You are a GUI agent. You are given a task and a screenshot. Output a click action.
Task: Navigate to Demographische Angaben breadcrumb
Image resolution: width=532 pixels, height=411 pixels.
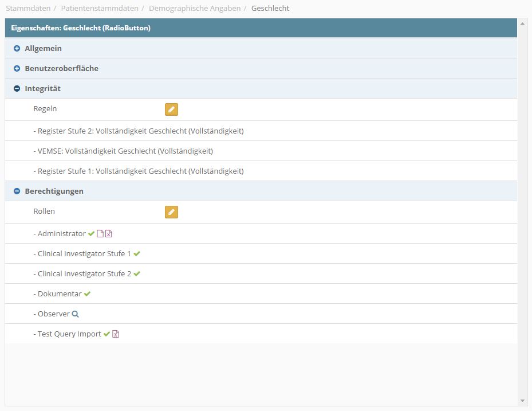195,8
